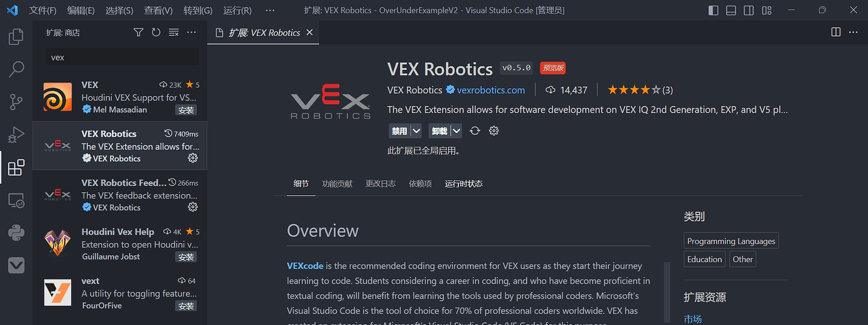Open the Search view icon
This screenshot has width=868, height=325.
click(x=16, y=69)
